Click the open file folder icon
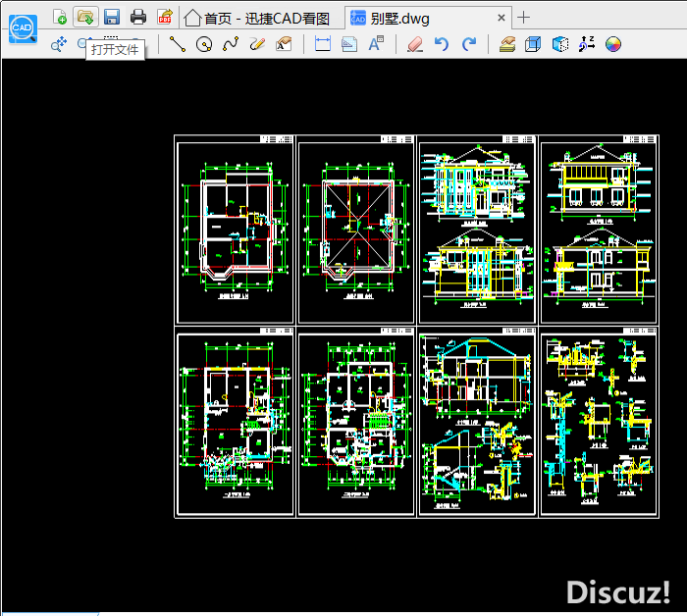 coord(85,17)
